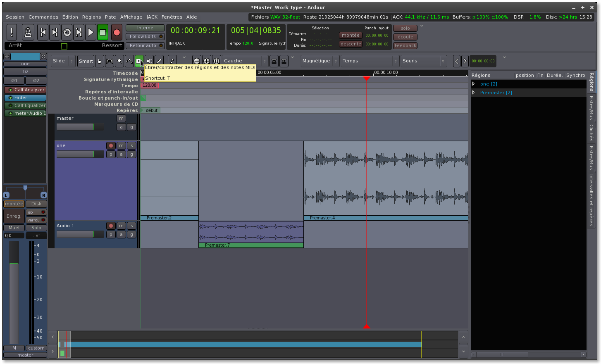This screenshot has width=601, height=364.
Task: Open the Slide edit mode dropdown
Action: click(63, 61)
